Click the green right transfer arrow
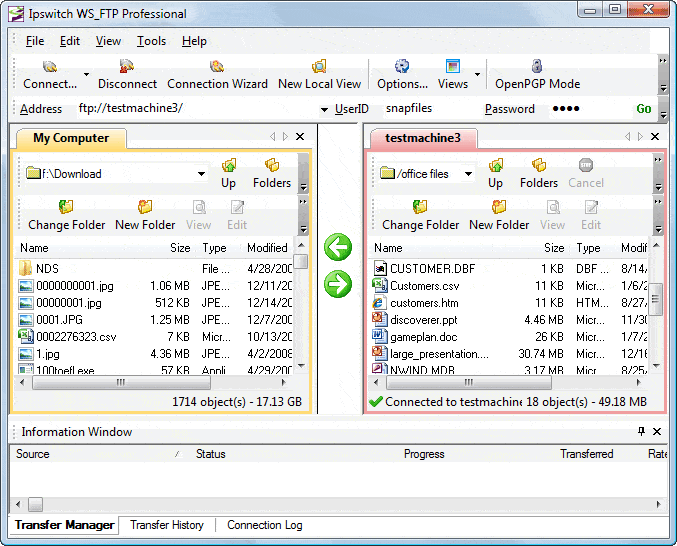Image resolution: width=677 pixels, height=546 pixels. pos(338,284)
